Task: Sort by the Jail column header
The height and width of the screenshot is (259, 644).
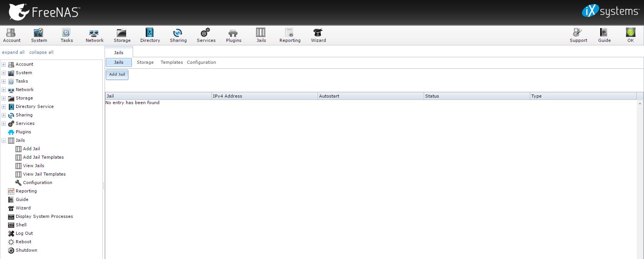Action: (158, 96)
